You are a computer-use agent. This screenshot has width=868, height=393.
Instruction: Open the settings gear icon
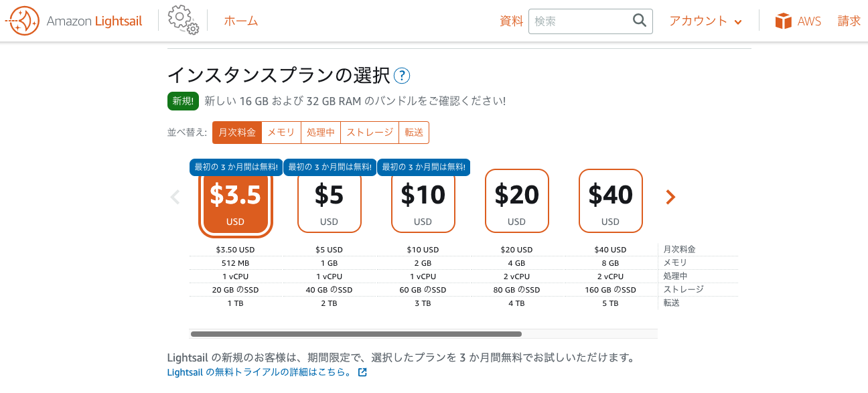[183, 20]
